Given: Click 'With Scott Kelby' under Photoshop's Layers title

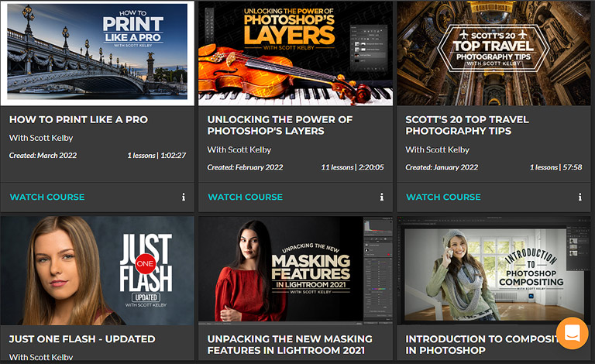Looking at the screenshot, I should tap(239, 149).
